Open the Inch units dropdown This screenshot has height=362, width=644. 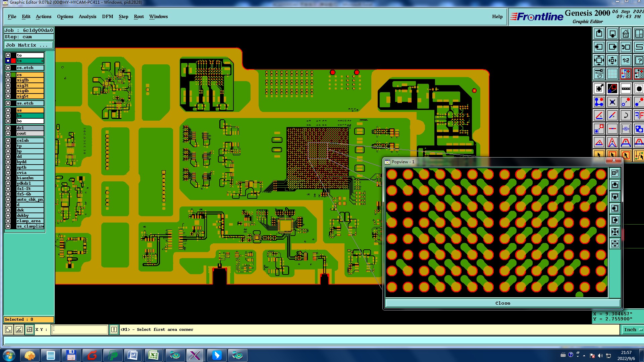(x=633, y=330)
